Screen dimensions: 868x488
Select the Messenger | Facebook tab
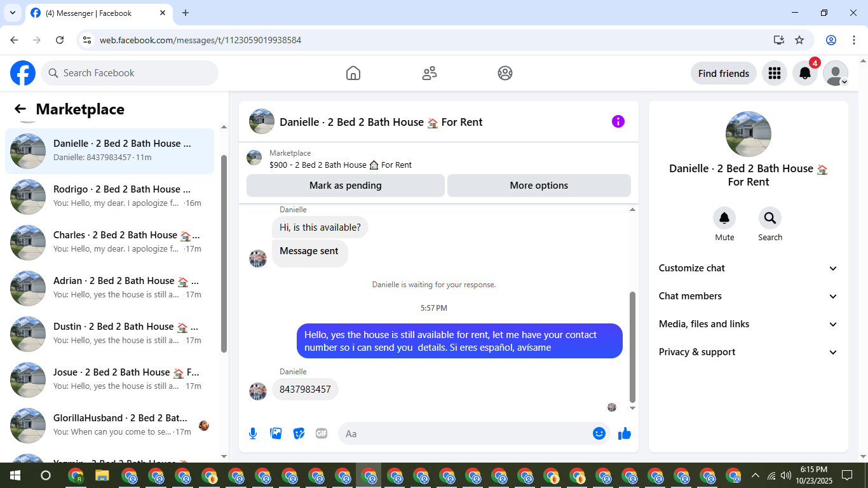click(98, 13)
